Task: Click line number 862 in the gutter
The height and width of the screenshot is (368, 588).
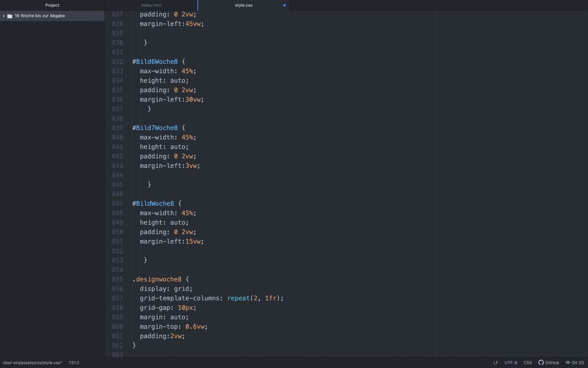Action: [117, 346]
